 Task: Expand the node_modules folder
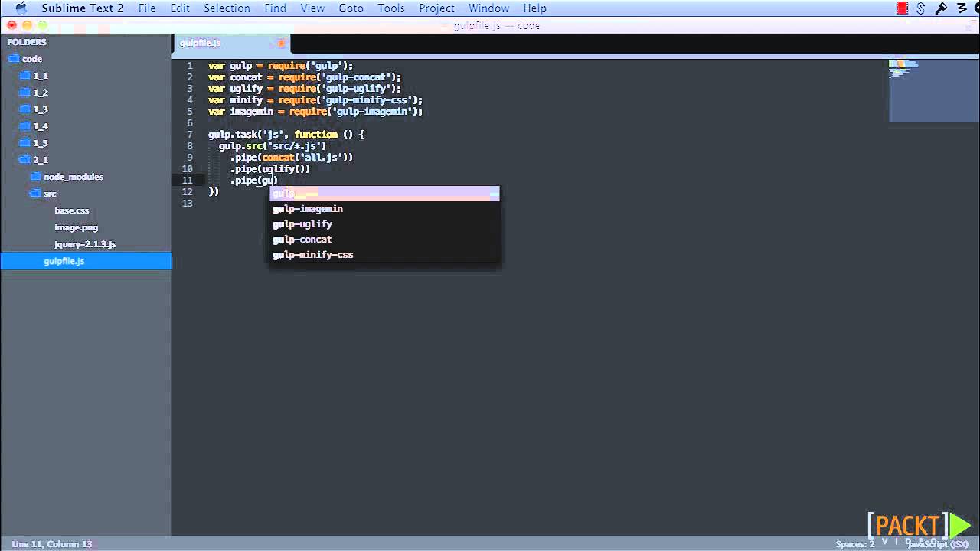pyautogui.click(x=35, y=177)
